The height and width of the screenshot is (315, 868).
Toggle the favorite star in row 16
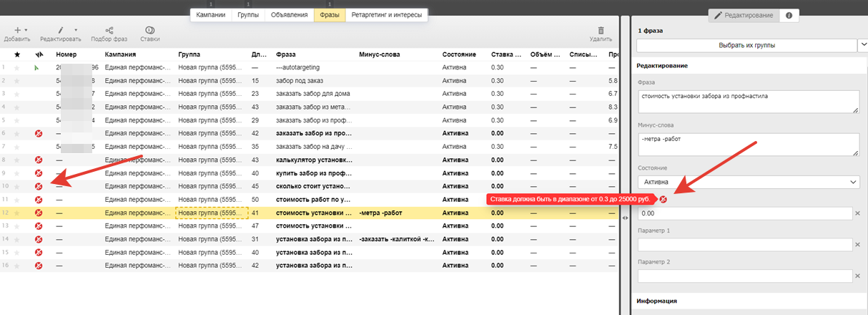click(x=17, y=266)
